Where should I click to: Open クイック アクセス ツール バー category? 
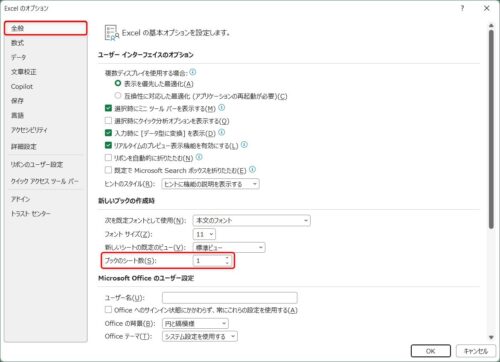[46, 181]
